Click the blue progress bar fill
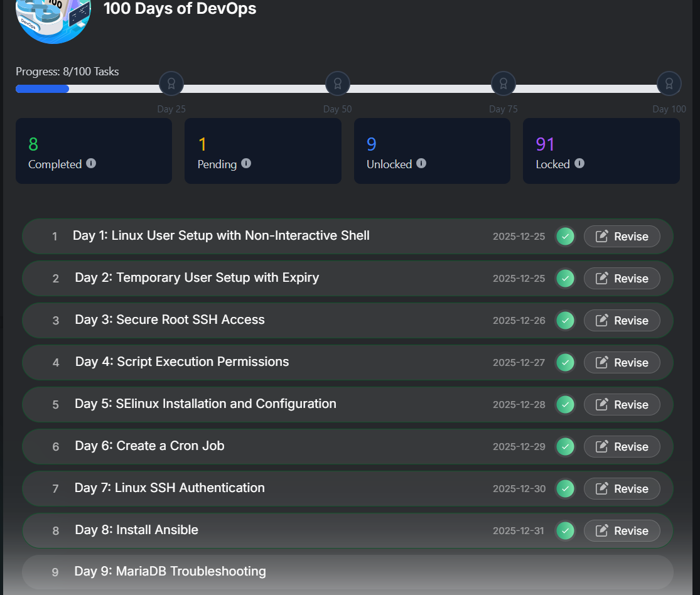 pyautogui.click(x=42, y=88)
